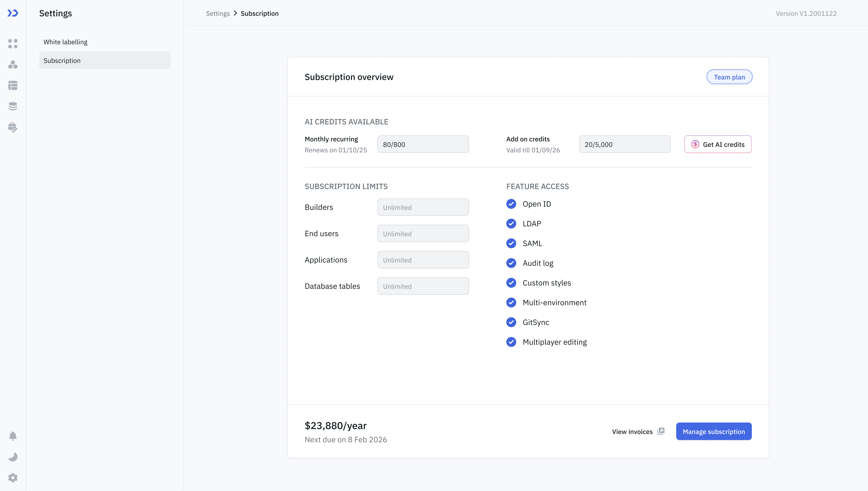The height and width of the screenshot is (491, 868).
Task: Click the Open ID feature checkmark
Action: pyautogui.click(x=511, y=204)
